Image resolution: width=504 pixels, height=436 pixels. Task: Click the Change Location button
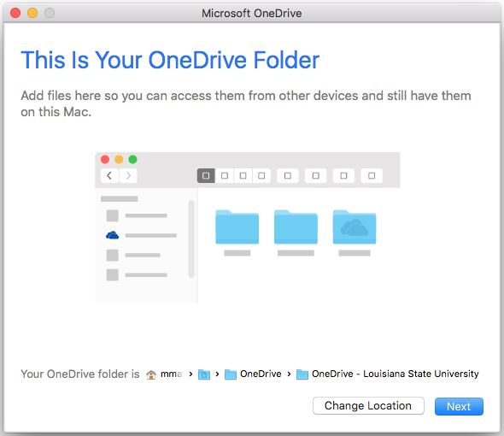coord(368,406)
